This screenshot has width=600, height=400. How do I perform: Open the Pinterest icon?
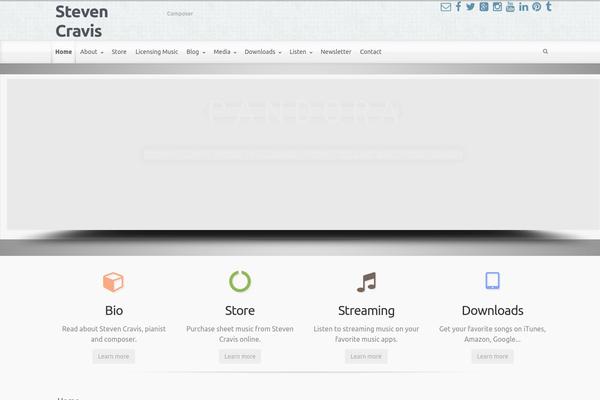point(536,7)
